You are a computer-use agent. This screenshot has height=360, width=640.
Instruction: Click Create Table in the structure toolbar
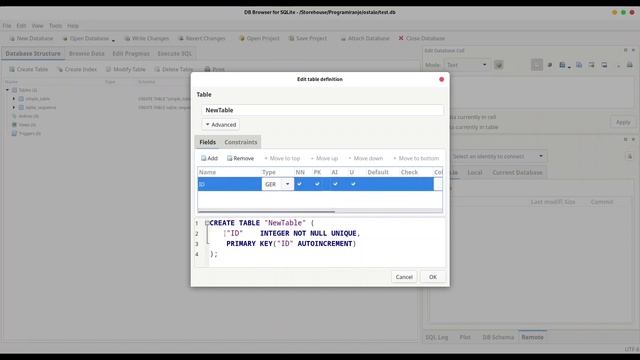point(29,69)
